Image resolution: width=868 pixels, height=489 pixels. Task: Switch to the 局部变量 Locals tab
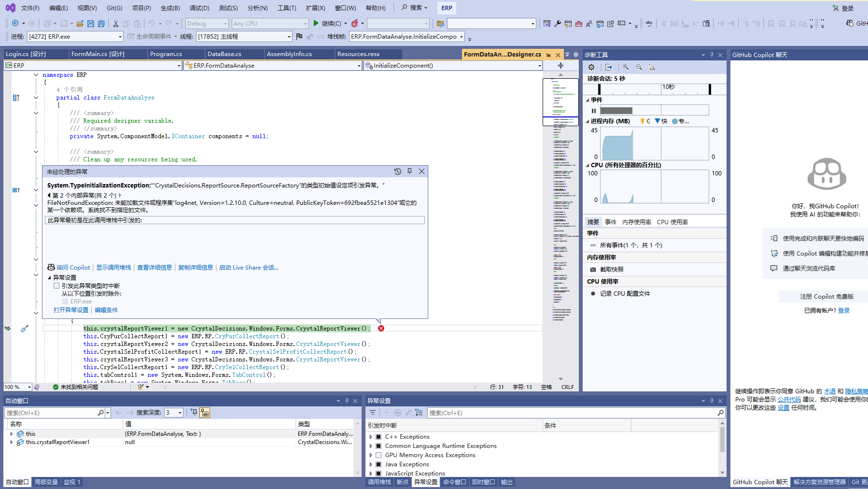[x=46, y=482]
